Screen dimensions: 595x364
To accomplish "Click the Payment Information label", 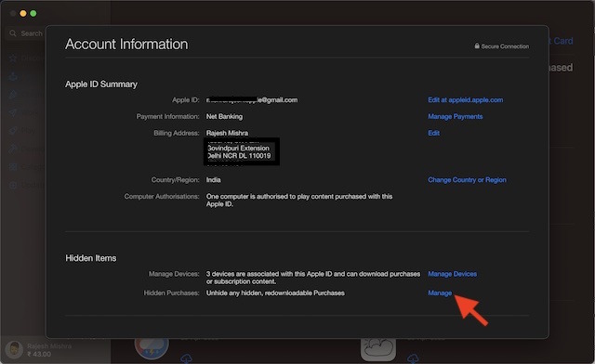I will pos(167,116).
